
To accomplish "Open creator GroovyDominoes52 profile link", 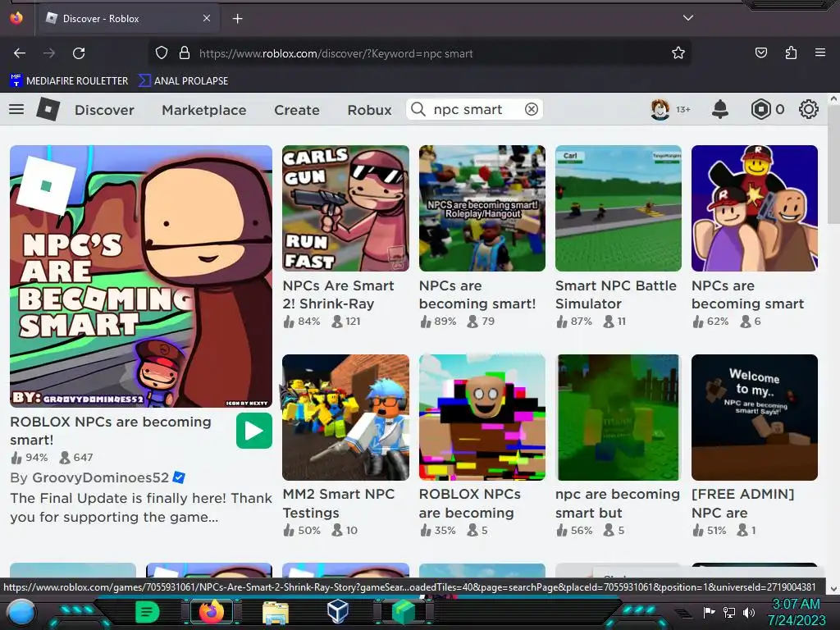I will pos(101,477).
